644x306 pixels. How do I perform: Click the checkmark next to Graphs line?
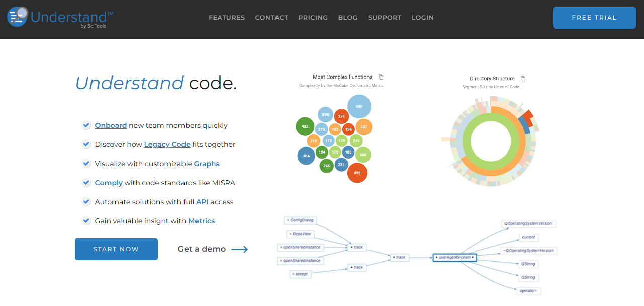pos(86,164)
